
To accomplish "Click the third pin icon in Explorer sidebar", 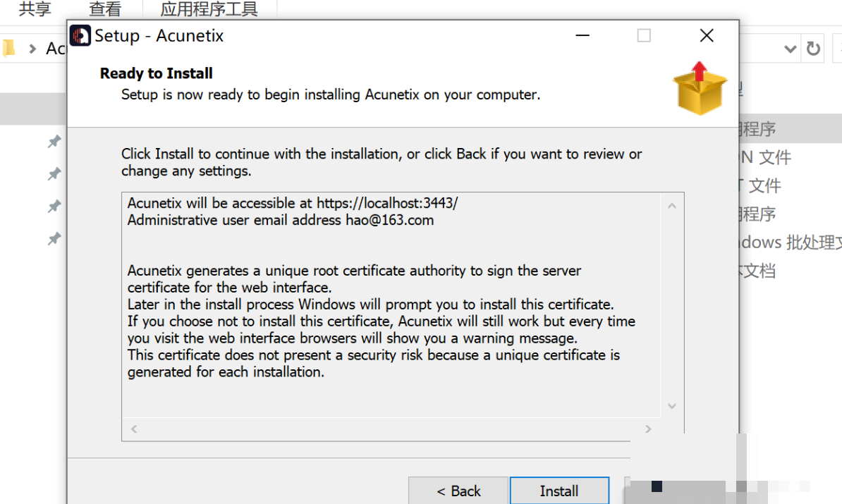I will tap(54, 206).
